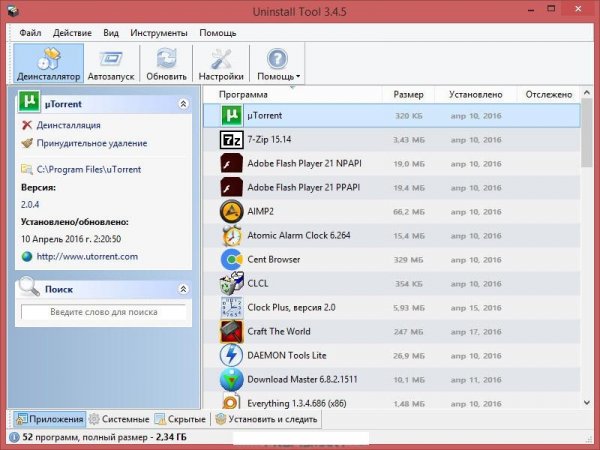Open the Помощь dropdown toolbar button
This screenshot has width=600, height=450.
pyautogui.click(x=278, y=63)
